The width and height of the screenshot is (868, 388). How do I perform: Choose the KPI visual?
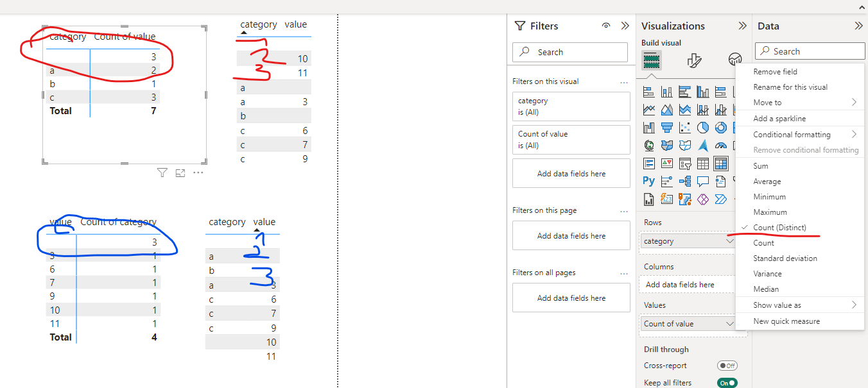coord(666,164)
